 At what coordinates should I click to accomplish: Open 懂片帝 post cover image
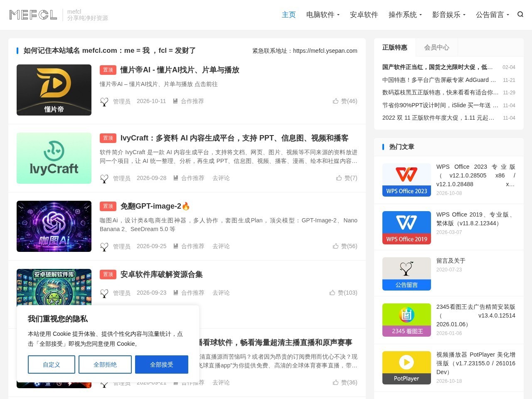54,90
